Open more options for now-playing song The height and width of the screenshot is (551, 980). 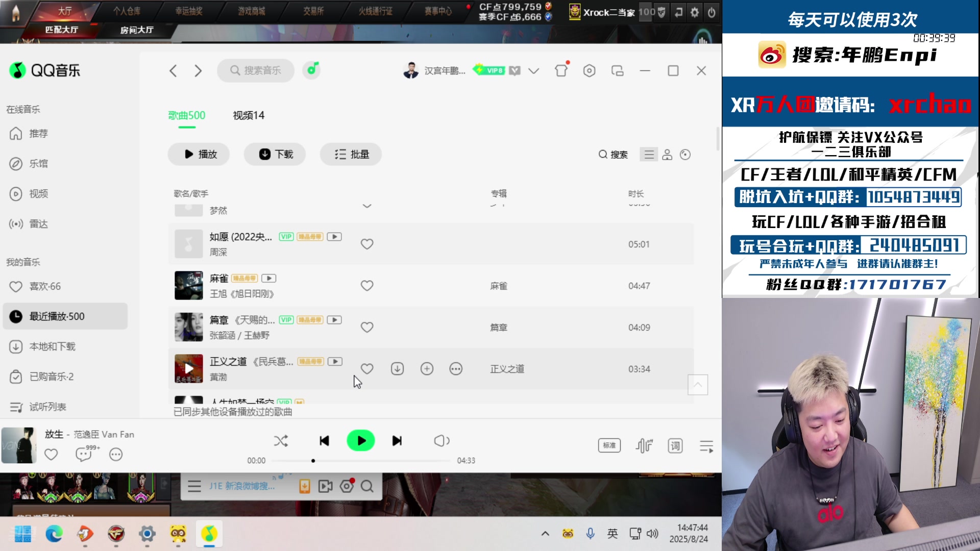(x=116, y=454)
